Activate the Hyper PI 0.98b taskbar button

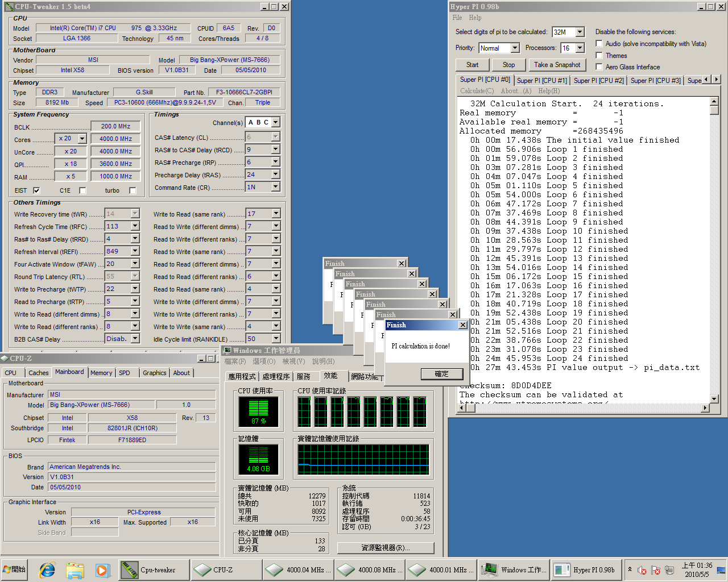[585, 569]
